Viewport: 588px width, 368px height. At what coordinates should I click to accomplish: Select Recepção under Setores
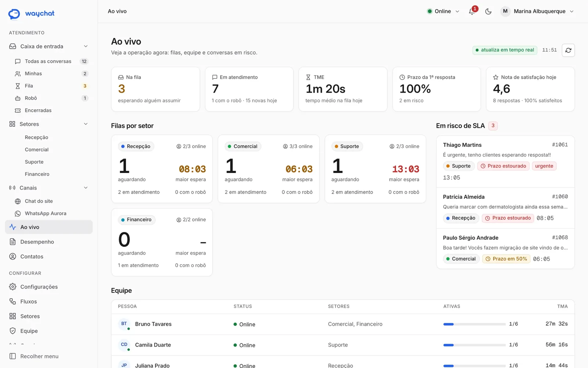[x=36, y=137]
